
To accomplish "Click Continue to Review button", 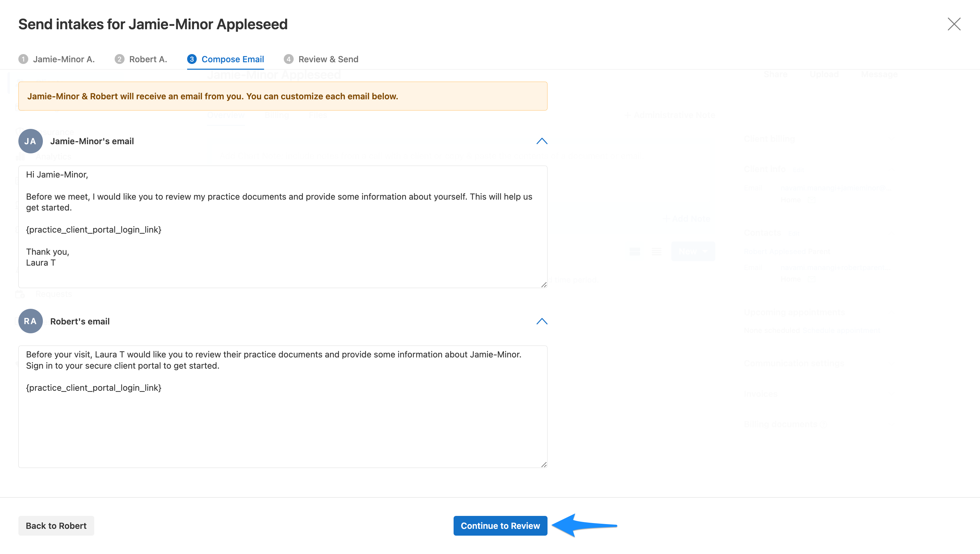I will tap(500, 525).
